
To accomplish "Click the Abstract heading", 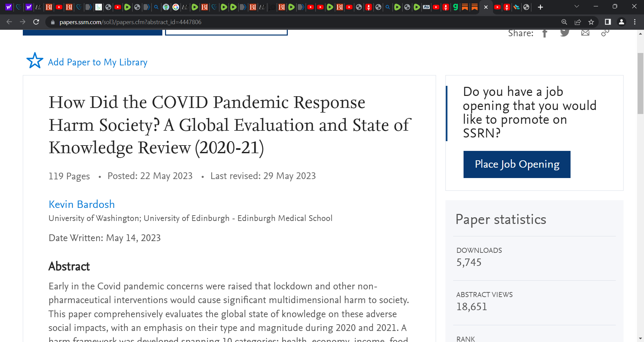I will 69,266.
